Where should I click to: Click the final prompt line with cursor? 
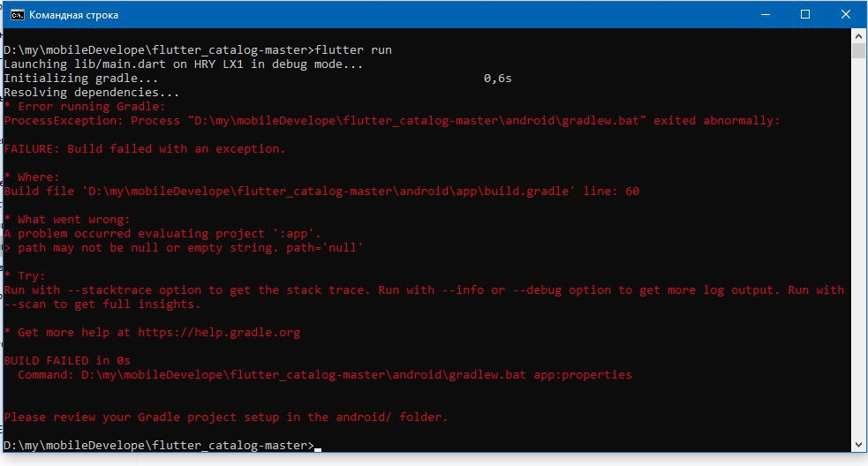pyautogui.click(x=162, y=445)
